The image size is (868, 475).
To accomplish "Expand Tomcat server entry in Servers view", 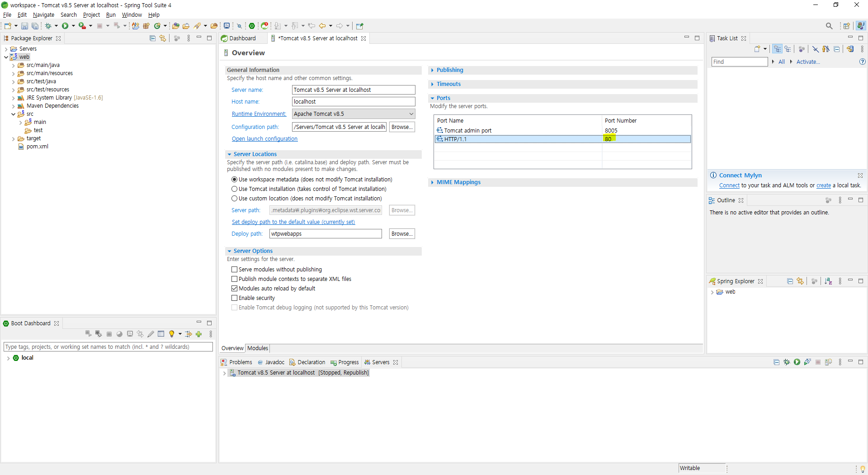I will (x=224, y=373).
